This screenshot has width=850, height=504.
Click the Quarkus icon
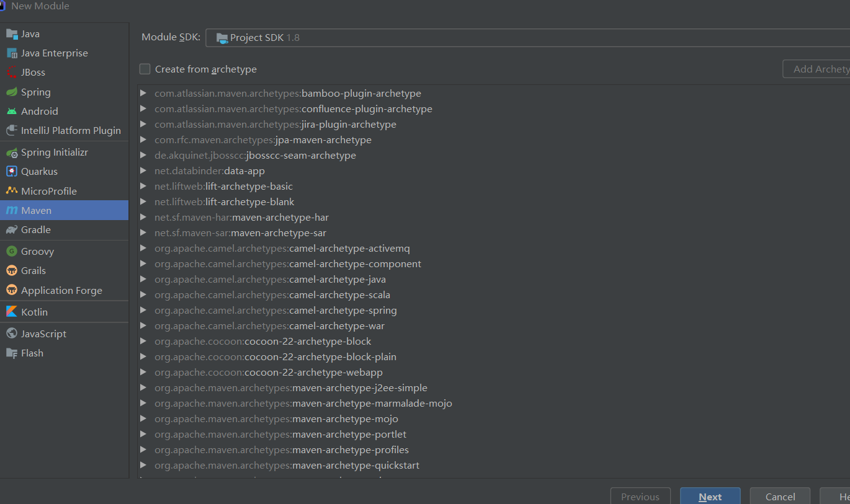(x=11, y=172)
